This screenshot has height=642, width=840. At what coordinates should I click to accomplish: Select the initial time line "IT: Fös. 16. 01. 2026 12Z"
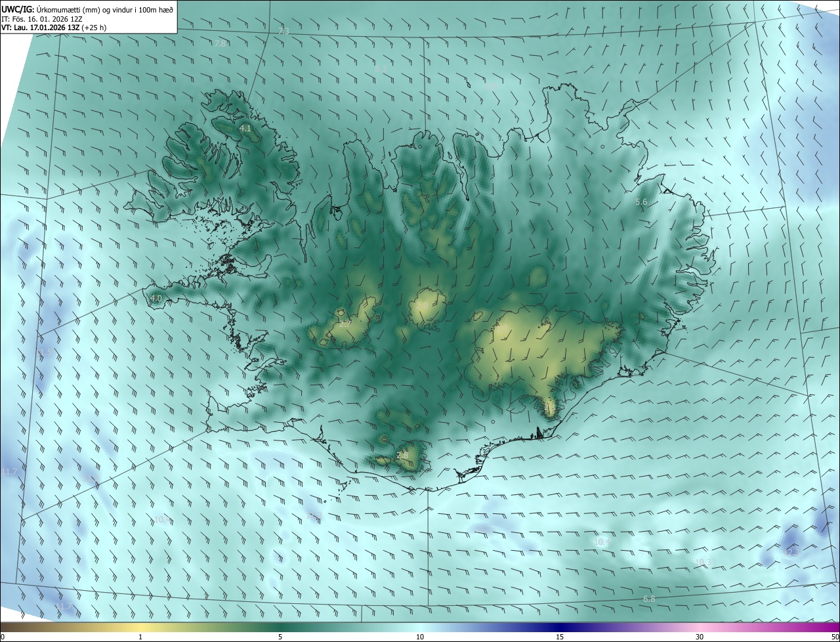(x=41, y=18)
